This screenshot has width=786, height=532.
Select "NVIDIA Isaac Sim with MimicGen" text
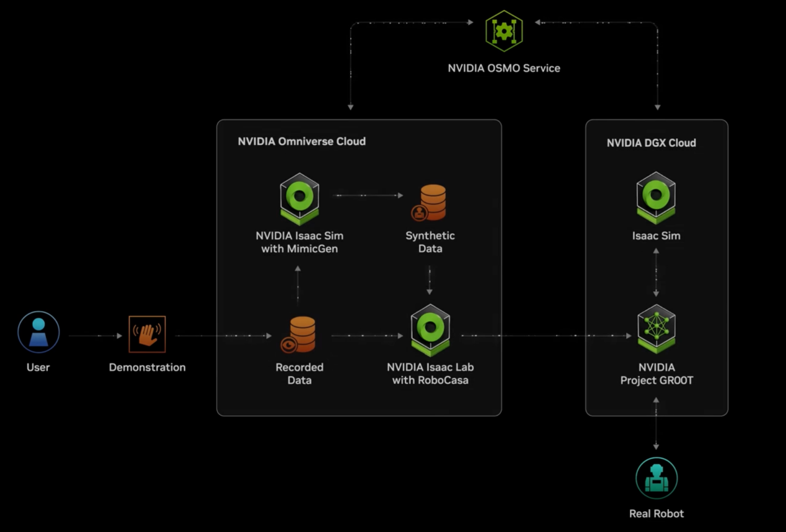coord(299,242)
